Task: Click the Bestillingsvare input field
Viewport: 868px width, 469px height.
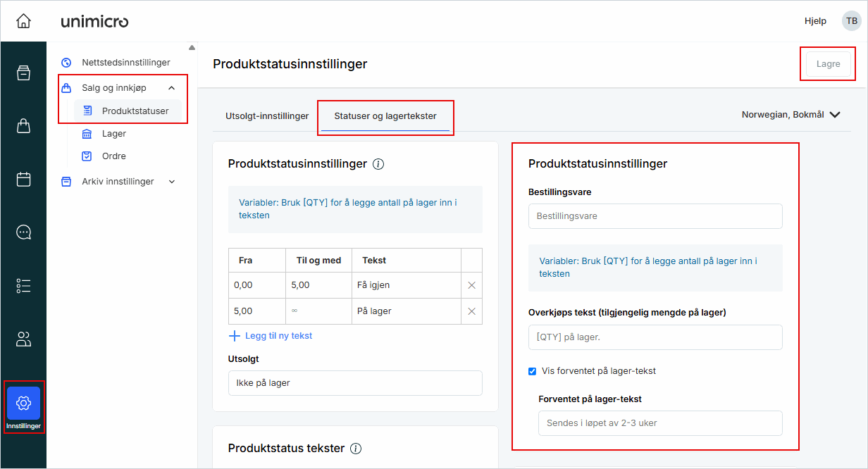Action: 655,216
